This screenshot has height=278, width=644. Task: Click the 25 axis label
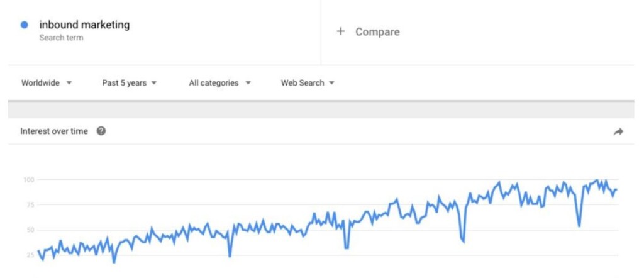[x=30, y=255]
